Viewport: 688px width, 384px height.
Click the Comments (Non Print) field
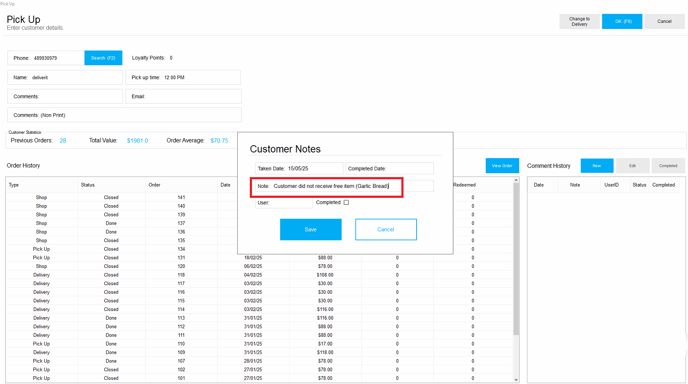(124, 115)
